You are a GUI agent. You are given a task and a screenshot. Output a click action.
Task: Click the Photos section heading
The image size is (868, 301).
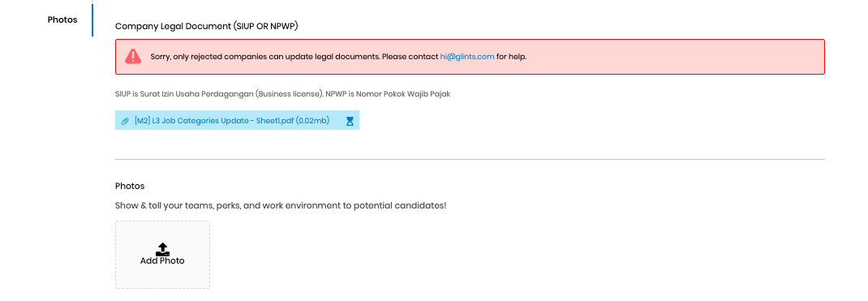pos(130,186)
